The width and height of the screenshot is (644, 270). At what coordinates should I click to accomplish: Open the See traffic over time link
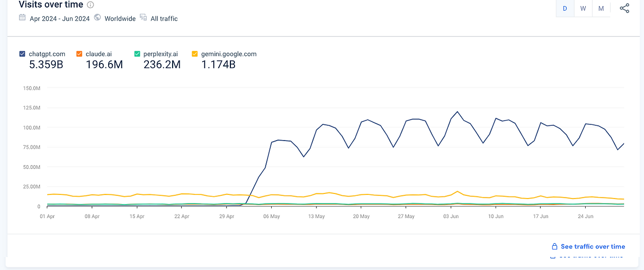(593, 247)
